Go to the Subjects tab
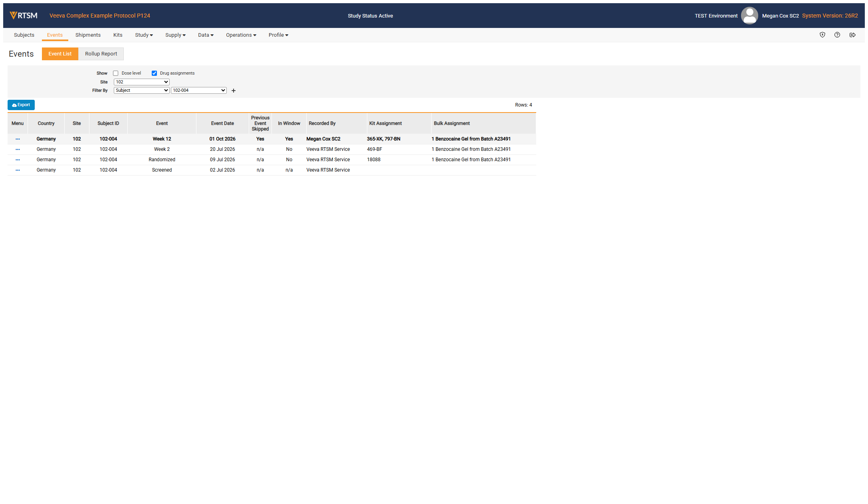Viewport: 868px width, 504px height. (24, 35)
